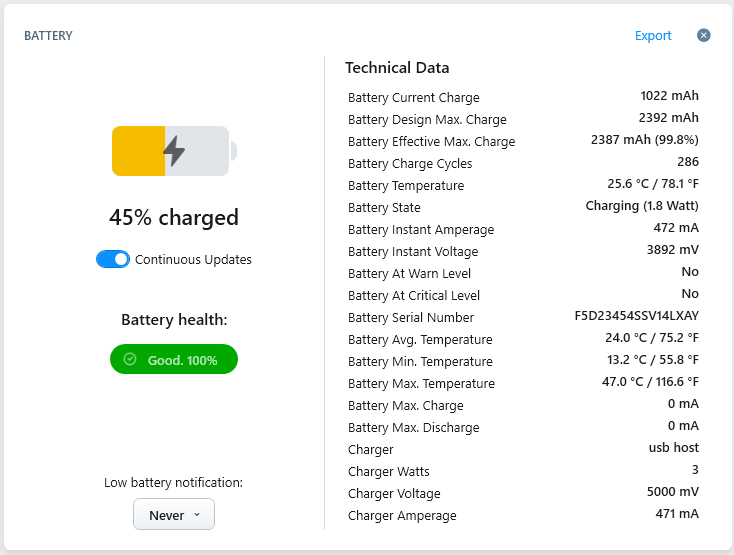Click the Battery Charge Cycles row
Screen dimensions: 734x555
(523, 163)
